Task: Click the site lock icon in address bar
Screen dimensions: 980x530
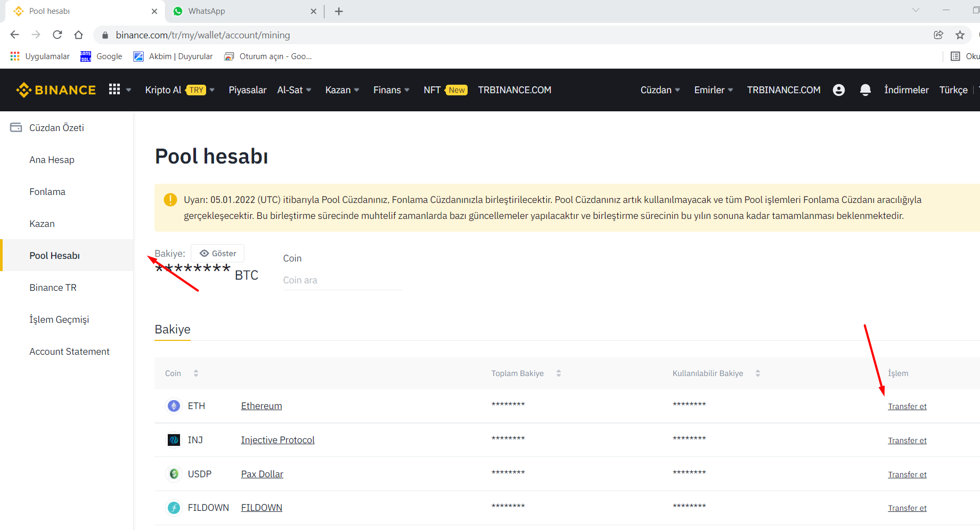Action: point(105,35)
